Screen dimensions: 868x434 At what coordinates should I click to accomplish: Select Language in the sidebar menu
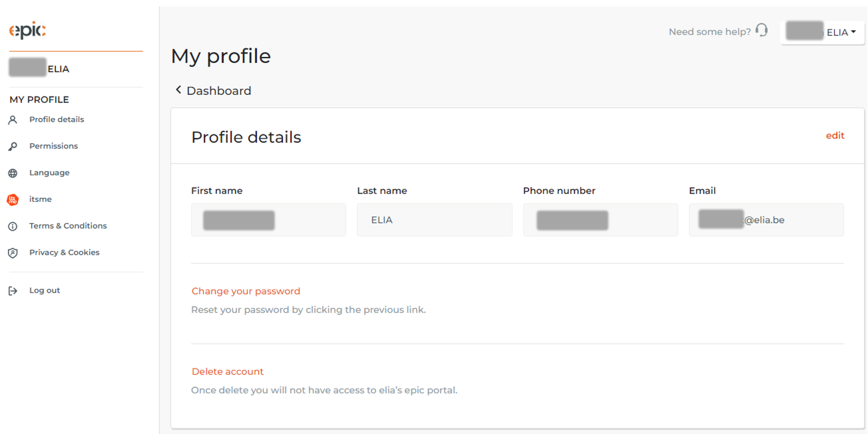click(x=49, y=173)
